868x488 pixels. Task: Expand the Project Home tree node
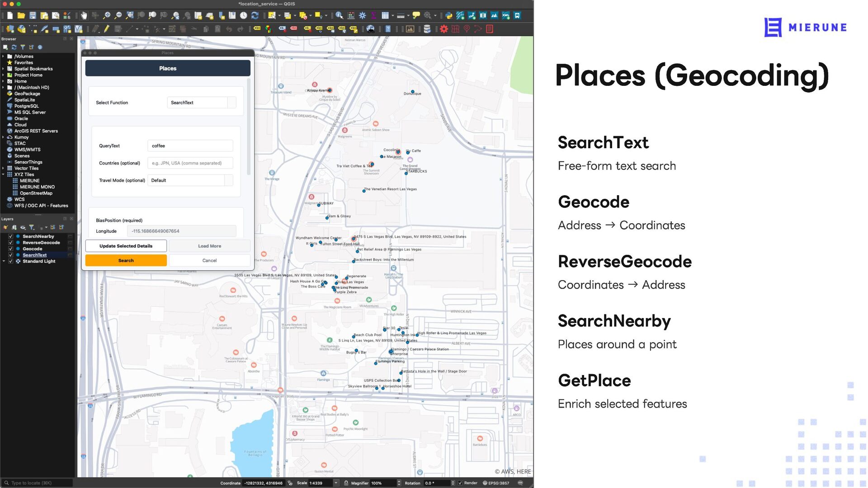pyautogui.click(x=3, y=75)
